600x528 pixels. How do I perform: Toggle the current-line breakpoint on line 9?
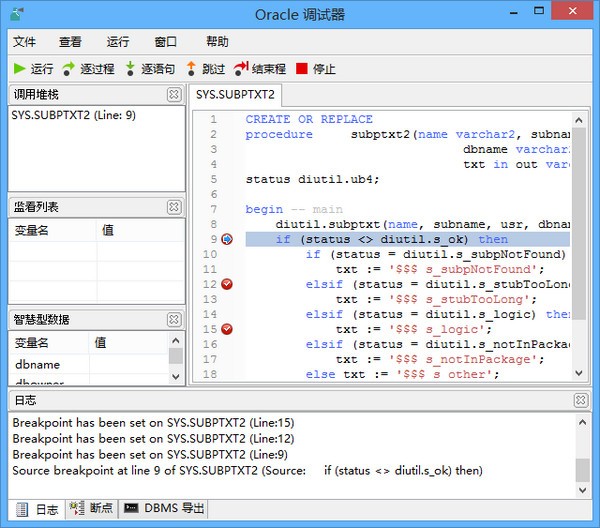click(x=227, y=240)
